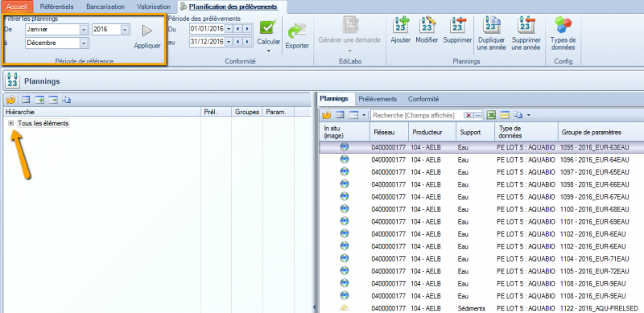The height and width of the screenshot is (313, 644).
Task: Step Du date to next day
Action: [x=247, y=29]
